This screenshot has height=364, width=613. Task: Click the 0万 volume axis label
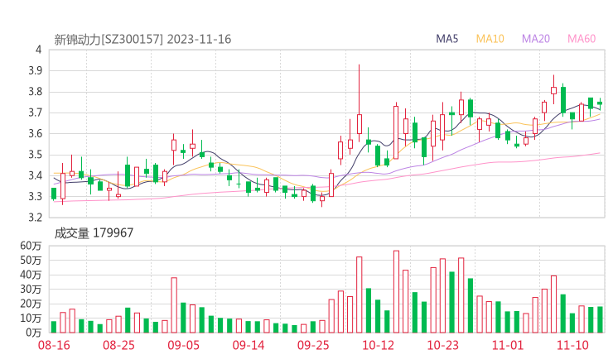click(x=34, y=333)
